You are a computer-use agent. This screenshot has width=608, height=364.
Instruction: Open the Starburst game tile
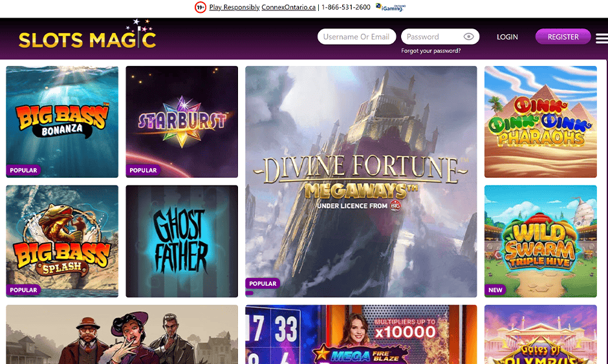182,122
